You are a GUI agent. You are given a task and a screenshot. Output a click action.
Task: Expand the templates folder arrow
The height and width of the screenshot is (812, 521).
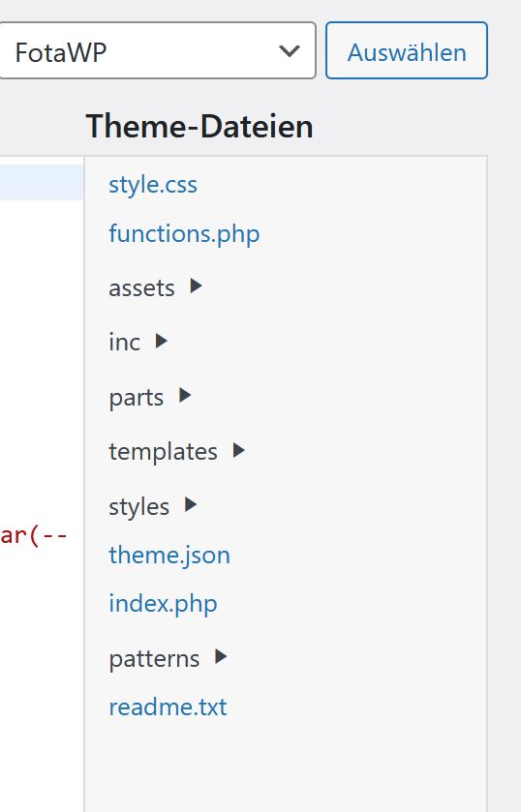coord(238,450)
